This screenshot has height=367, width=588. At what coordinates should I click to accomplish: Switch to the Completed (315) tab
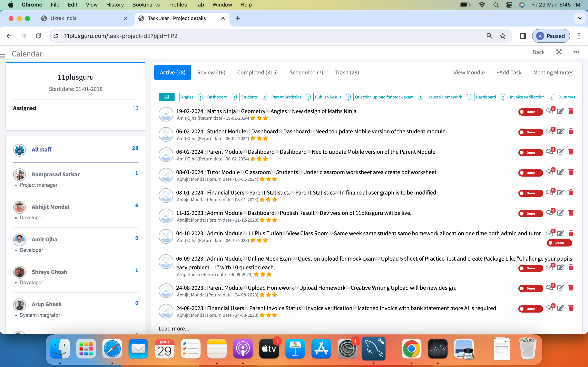tap(257, 72)
